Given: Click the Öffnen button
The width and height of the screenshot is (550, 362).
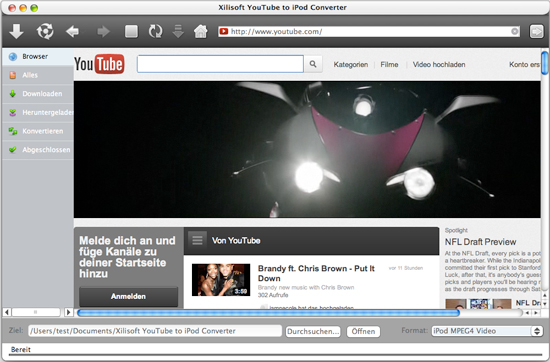Looking at the screenshot, I should point(363,331).
